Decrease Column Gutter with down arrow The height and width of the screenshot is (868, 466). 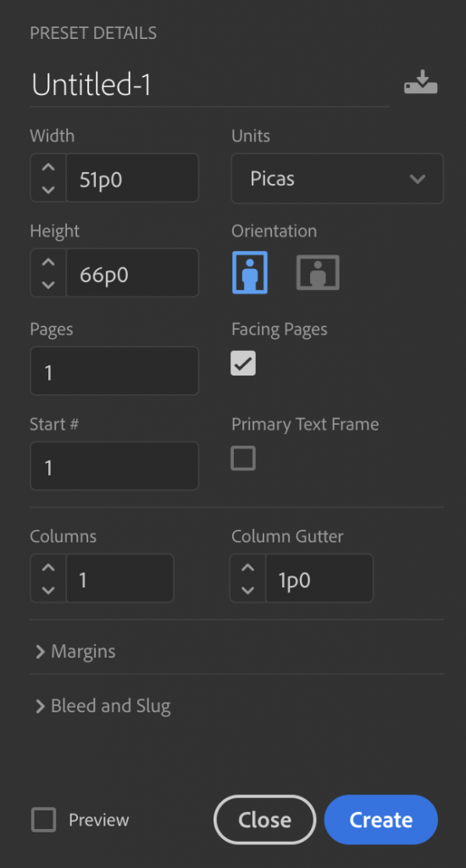(248, 590)
